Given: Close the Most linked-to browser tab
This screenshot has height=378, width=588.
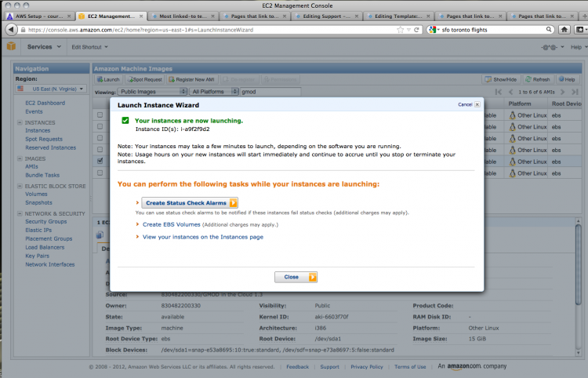Looking at the screenshot, I should pos(212,16).
